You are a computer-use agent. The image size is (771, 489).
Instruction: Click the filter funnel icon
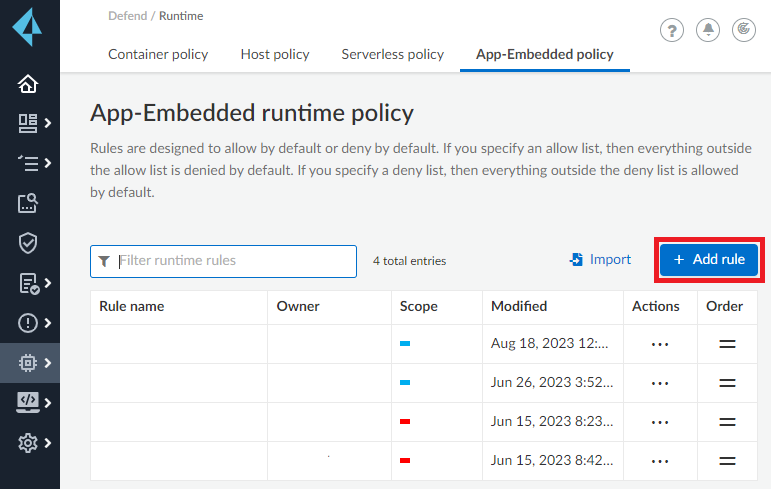104,261
